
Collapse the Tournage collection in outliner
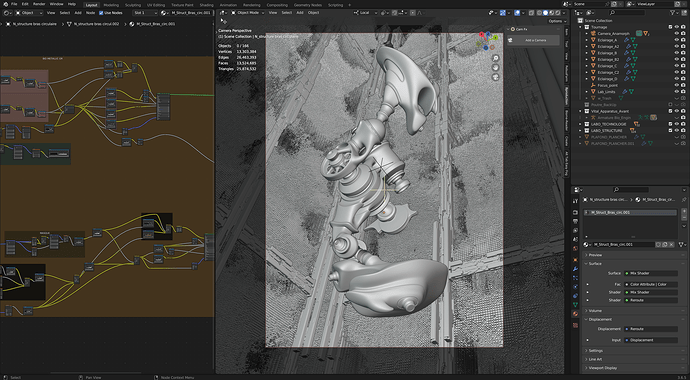pyautogui.click(x=581, y=27)
